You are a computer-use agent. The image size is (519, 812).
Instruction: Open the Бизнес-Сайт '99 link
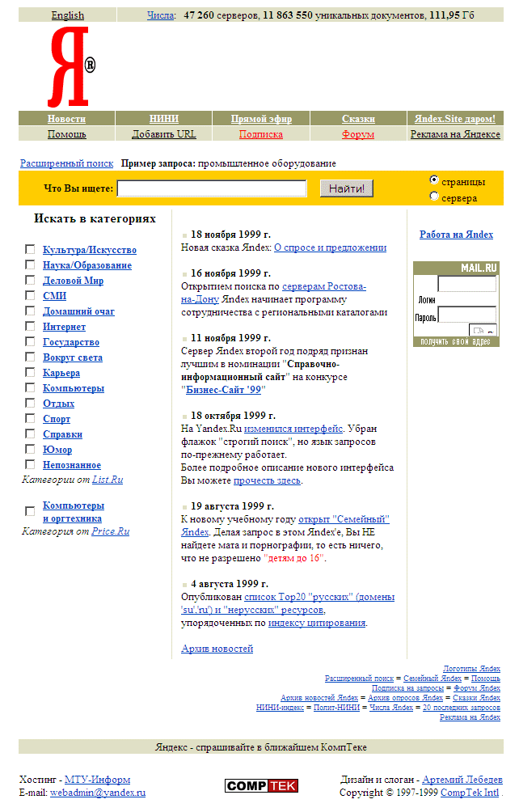[x=223, y=390]
